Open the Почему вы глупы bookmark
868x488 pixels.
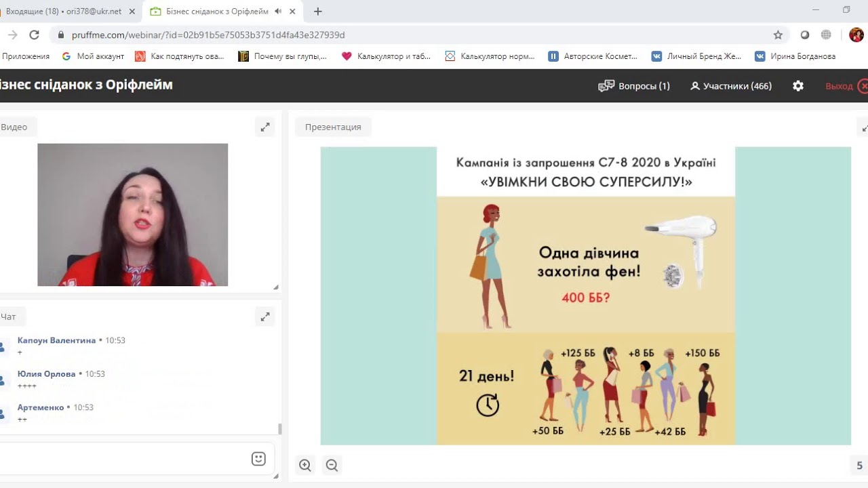(x=283, y=56)
